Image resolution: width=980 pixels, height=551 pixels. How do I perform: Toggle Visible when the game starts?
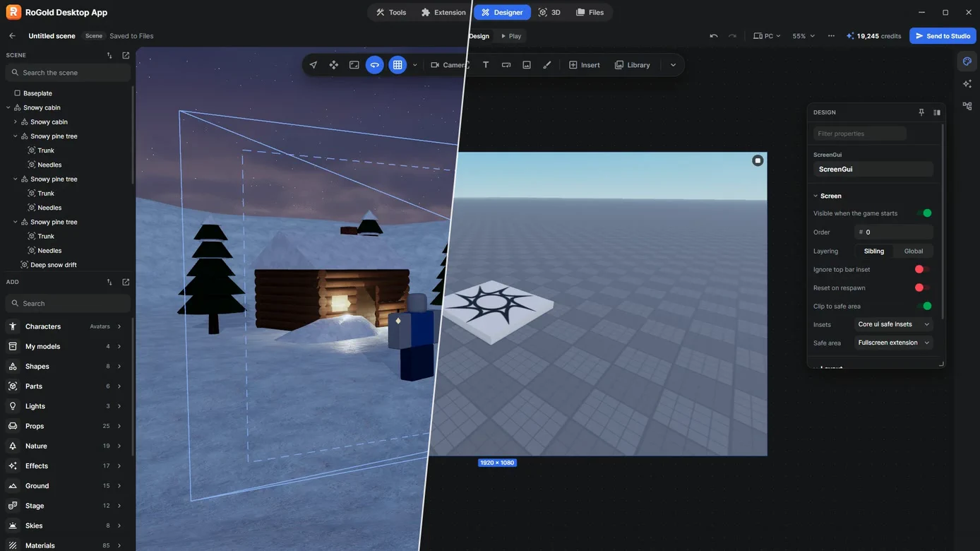[x=924, y=213]
